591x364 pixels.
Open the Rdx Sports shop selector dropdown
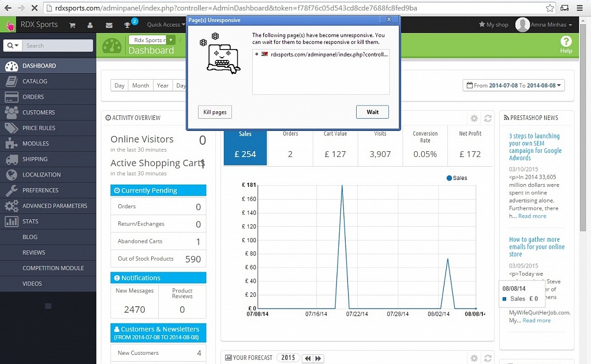(x=152, y=40)
